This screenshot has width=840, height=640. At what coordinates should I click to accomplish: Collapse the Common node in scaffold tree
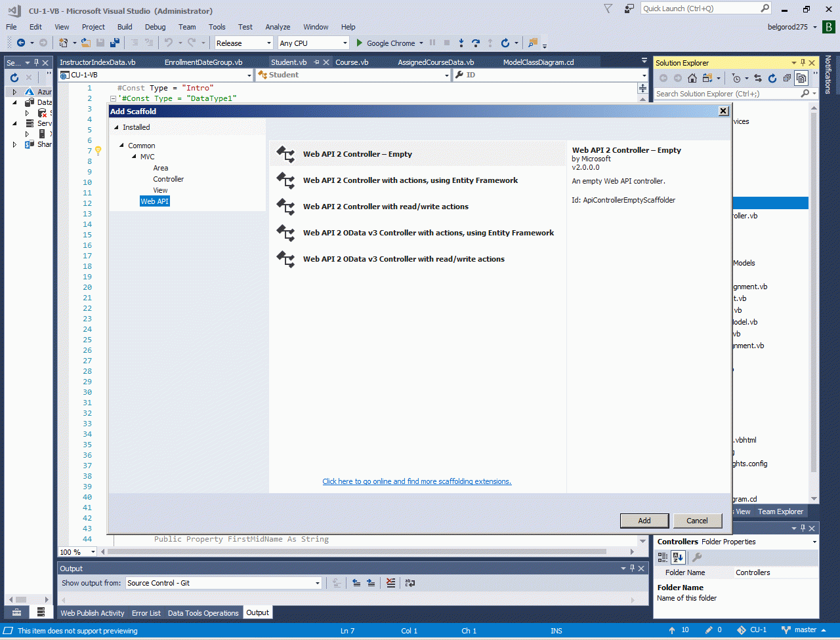122,146
